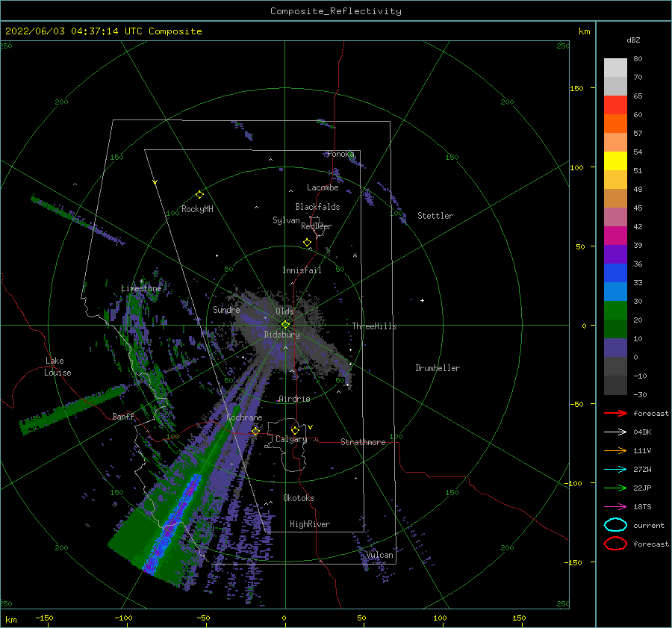The width and height of the screenshot is (672, 628).
Task: Click the Banff label
Action: [123, 416]
